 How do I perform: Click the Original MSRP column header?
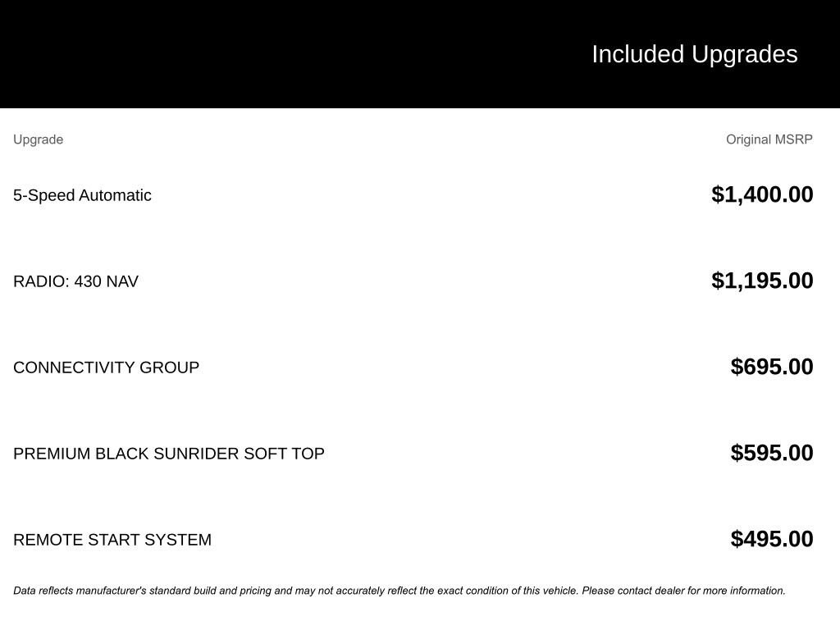click(x=769, y=139)
